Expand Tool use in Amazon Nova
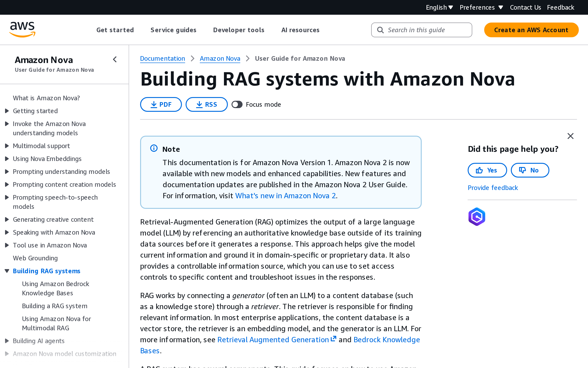 coord(7,245)
